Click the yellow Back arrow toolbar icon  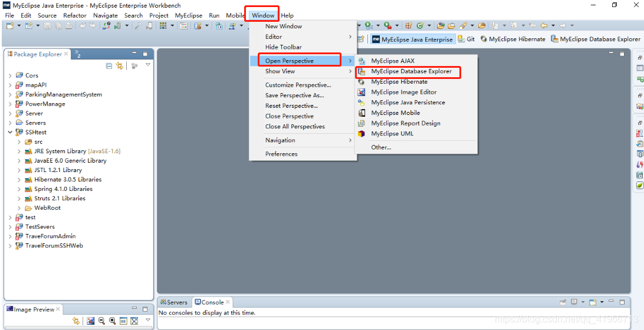point(543,25)
